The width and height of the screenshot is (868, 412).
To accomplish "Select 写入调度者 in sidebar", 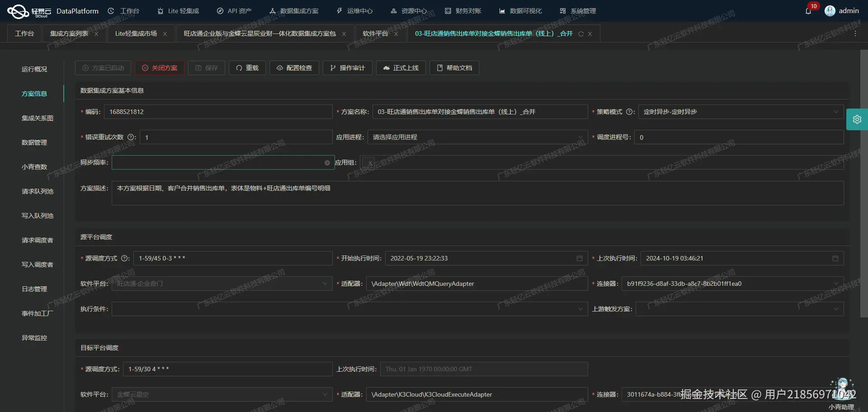I will point(38,265).
